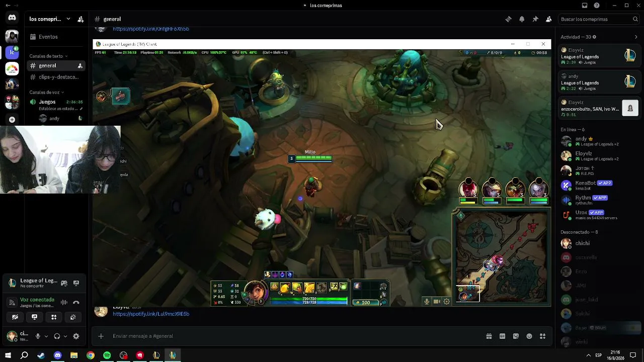
Task: Select the #general text channel
Action: coord(56,66)
